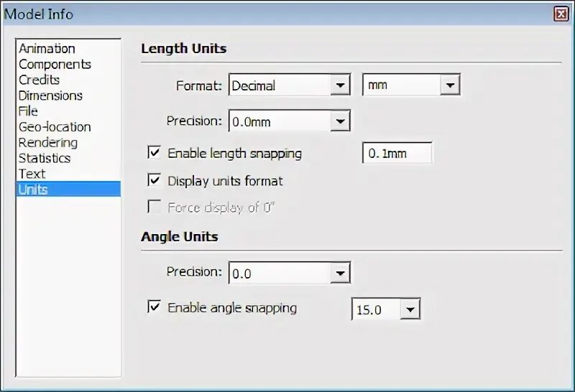The width and height of the screenshot is (575, 392).
Task: Switch to Rendering options
Action: (48, 142)
